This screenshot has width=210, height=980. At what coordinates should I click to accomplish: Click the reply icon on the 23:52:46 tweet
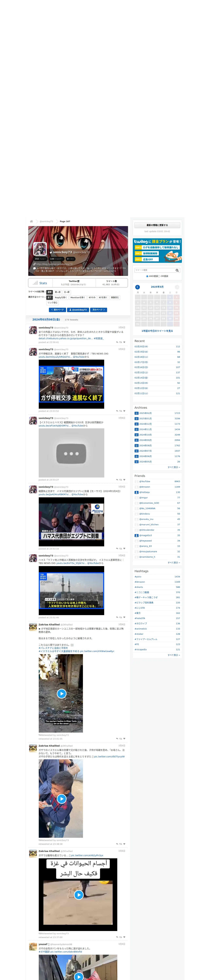click(x=117, y=617)
